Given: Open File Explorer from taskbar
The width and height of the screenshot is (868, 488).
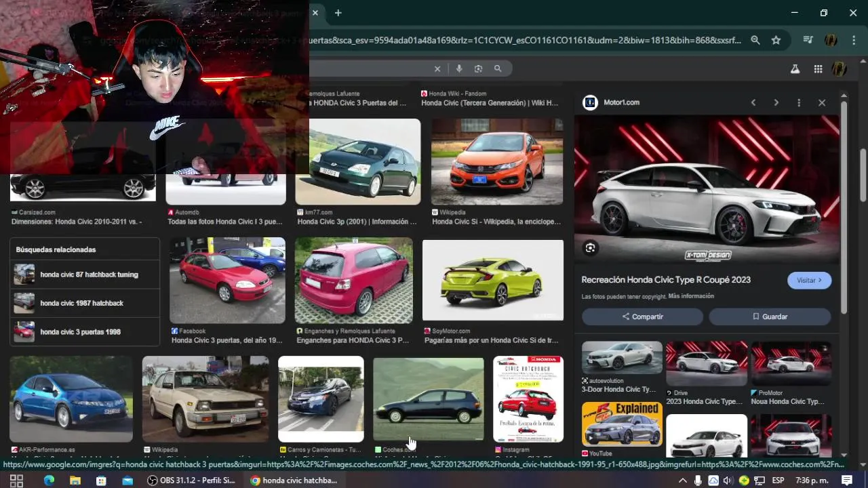Looking at the screenshot, I should (x=75, y=481).
